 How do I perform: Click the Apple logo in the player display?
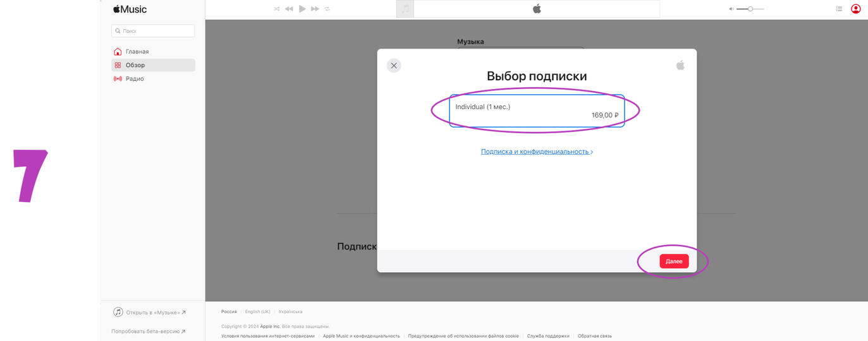pos(537,9)
